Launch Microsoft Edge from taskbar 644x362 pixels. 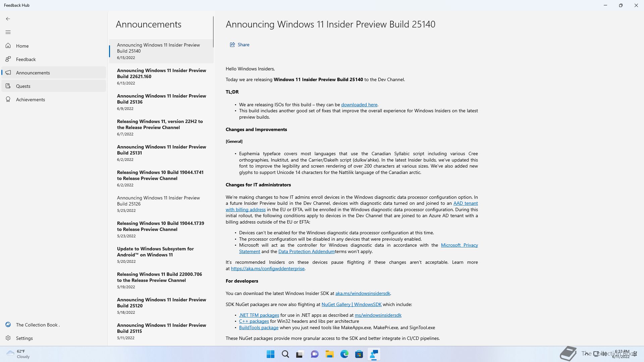pos(344,354)
